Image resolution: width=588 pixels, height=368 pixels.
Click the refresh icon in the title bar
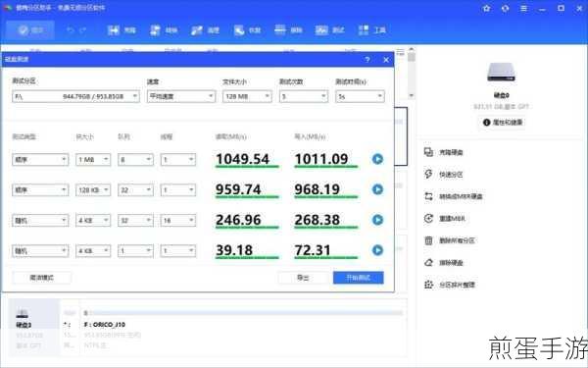[x=505, y=8]
